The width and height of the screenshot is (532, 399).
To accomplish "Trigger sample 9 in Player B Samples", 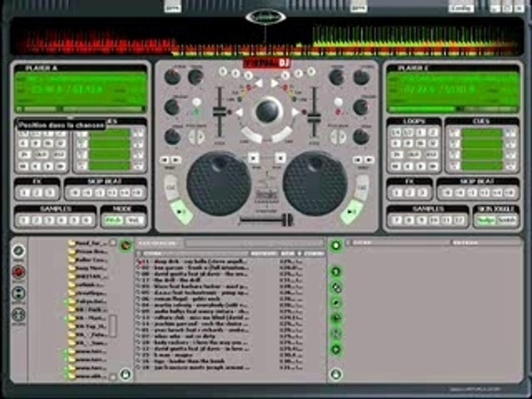I will [421, 221].
